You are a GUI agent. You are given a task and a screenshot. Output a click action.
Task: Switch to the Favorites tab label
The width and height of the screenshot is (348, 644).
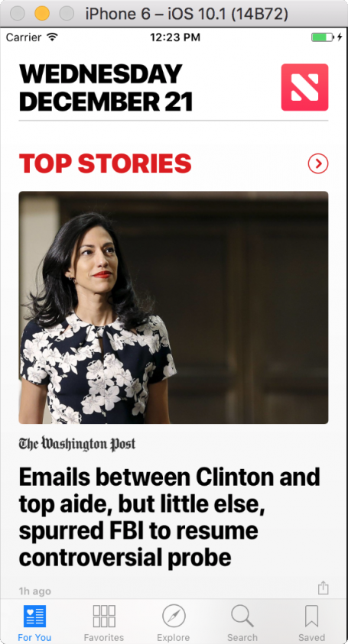(104, 637)
